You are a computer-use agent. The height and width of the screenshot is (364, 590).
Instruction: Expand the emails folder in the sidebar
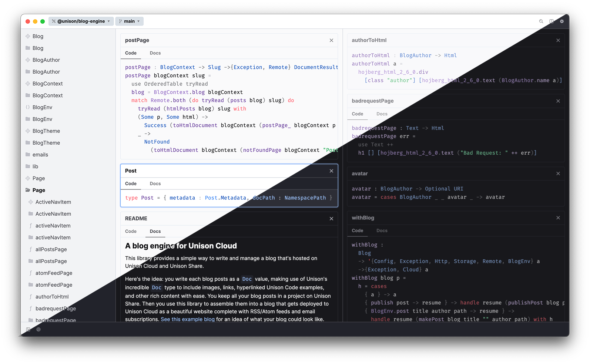point(40,155)
